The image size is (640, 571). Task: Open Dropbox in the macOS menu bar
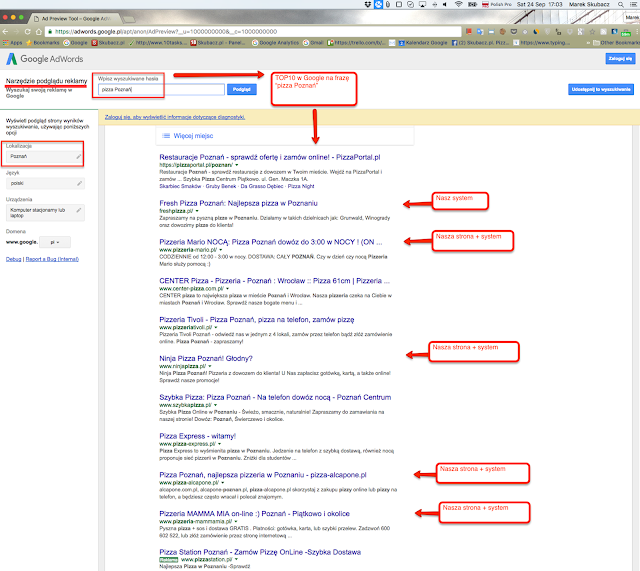(368, 4)
